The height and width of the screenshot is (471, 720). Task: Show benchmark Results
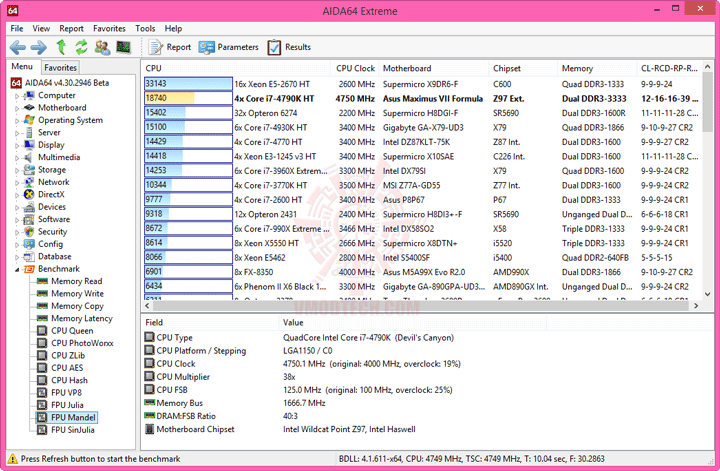(289, 47)
